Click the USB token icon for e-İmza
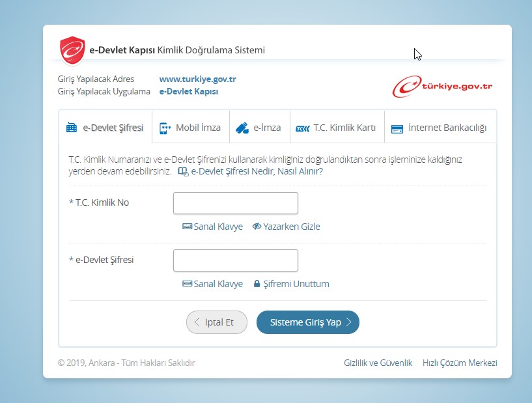 click(x=242, y=128)
